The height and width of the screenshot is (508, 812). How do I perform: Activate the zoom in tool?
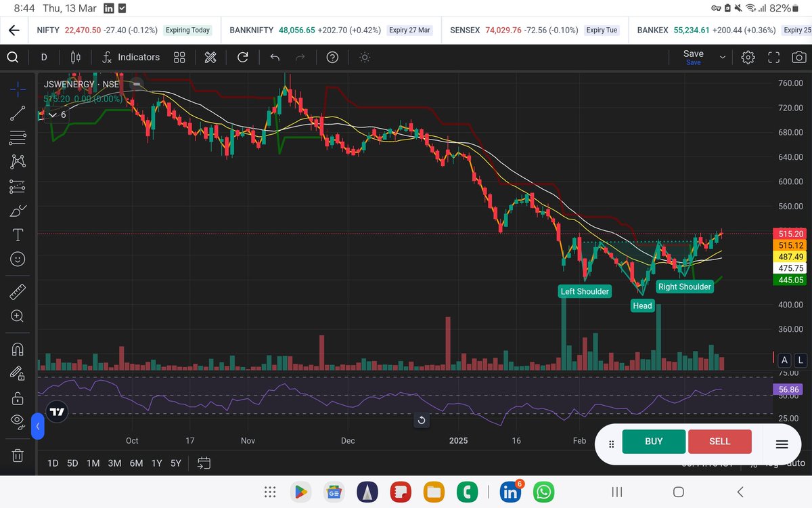[18, 316]
